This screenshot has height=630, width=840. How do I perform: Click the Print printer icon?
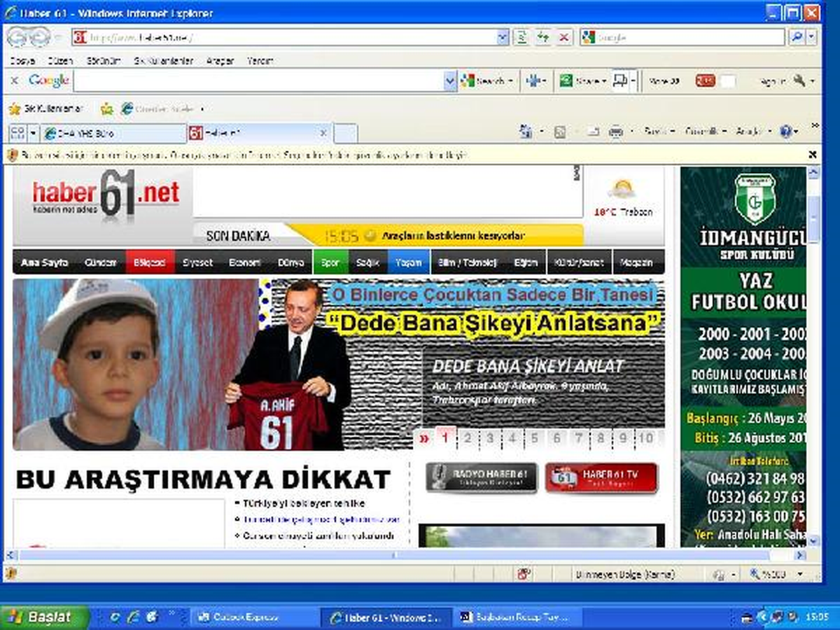616,131
